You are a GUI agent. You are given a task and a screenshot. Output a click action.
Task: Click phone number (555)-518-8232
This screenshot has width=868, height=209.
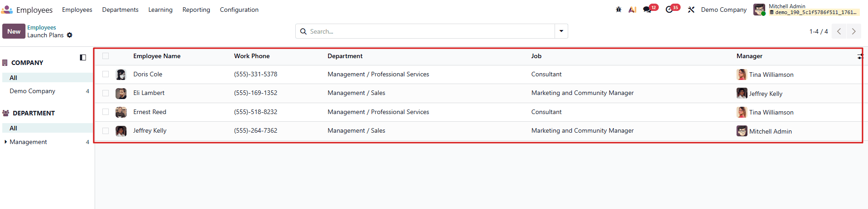(256, 112)
